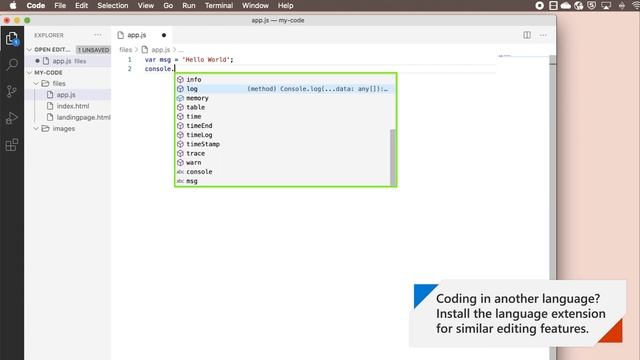Open landingpage.html in the explorer
640x360 pixels.
coord(68,117)
